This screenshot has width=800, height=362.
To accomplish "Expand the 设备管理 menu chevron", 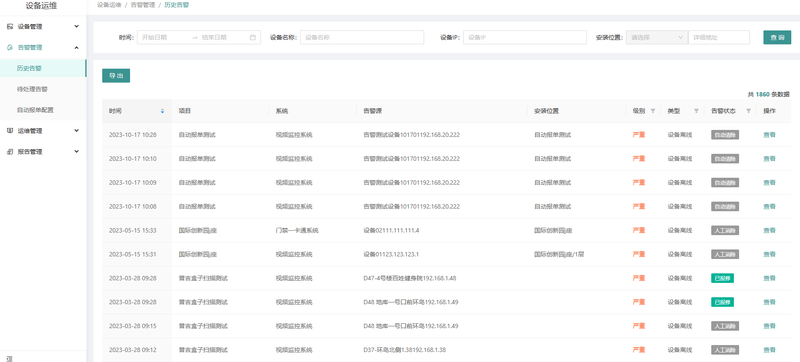I will [x=77, y=27].
